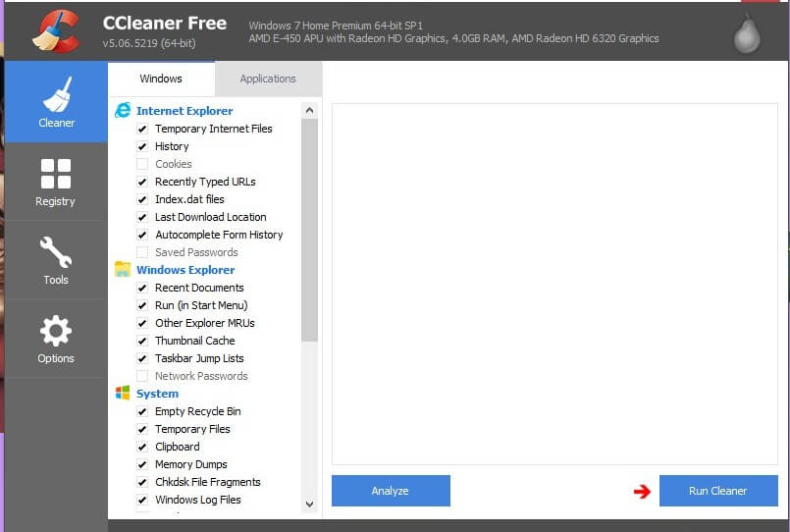Screen dimensions: 790x532
Task: Toggle Chkdsk File Fragments checkbox
Action: [x=142, y=482]
